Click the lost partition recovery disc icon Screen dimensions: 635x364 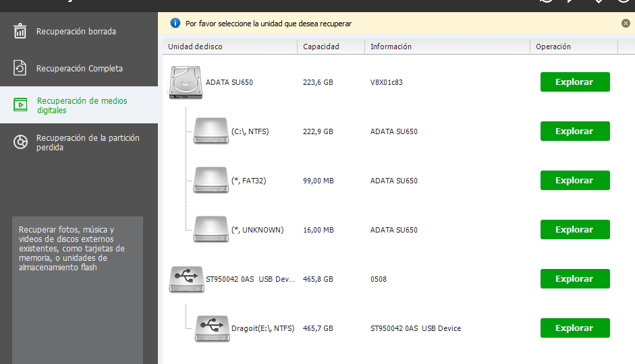click(20, 142)
